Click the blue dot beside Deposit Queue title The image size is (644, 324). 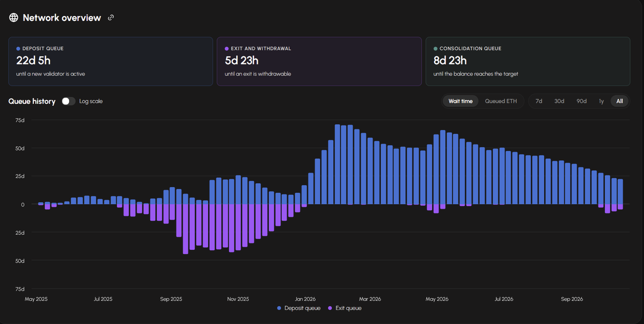[x=18, y=49]
